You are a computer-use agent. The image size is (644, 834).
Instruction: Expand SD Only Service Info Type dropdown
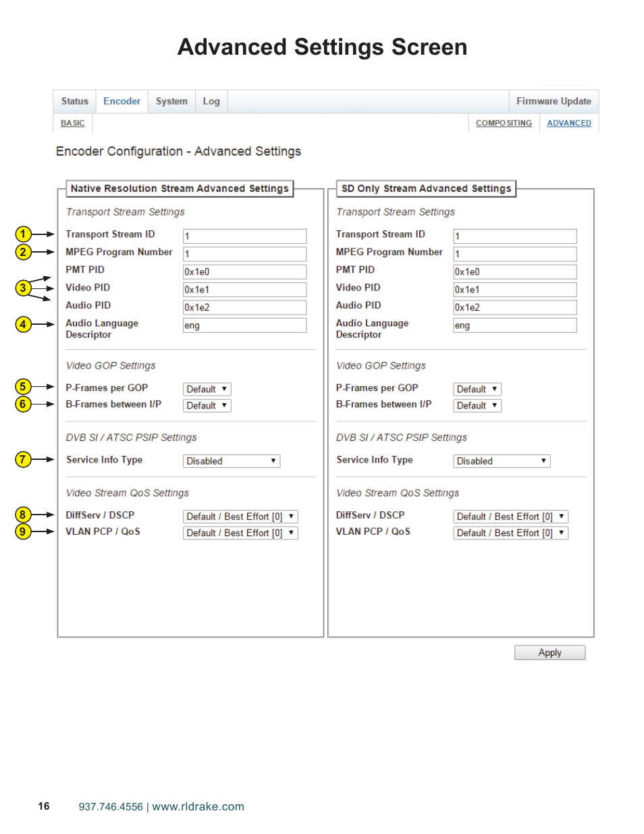[502, 461]
